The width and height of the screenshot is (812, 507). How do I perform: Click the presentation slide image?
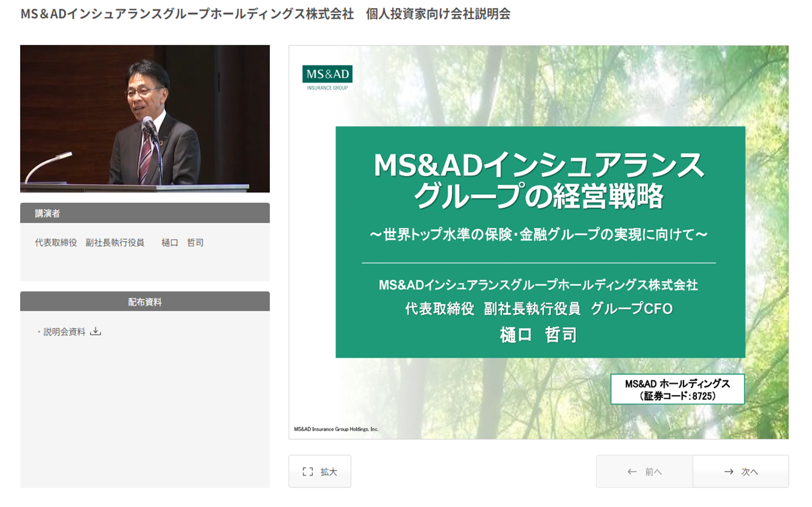pyautogui.click(x=538, y=242)
